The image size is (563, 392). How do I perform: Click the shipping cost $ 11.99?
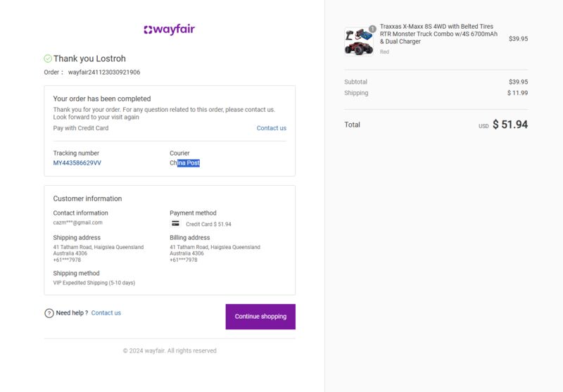(x=517, y=93)
